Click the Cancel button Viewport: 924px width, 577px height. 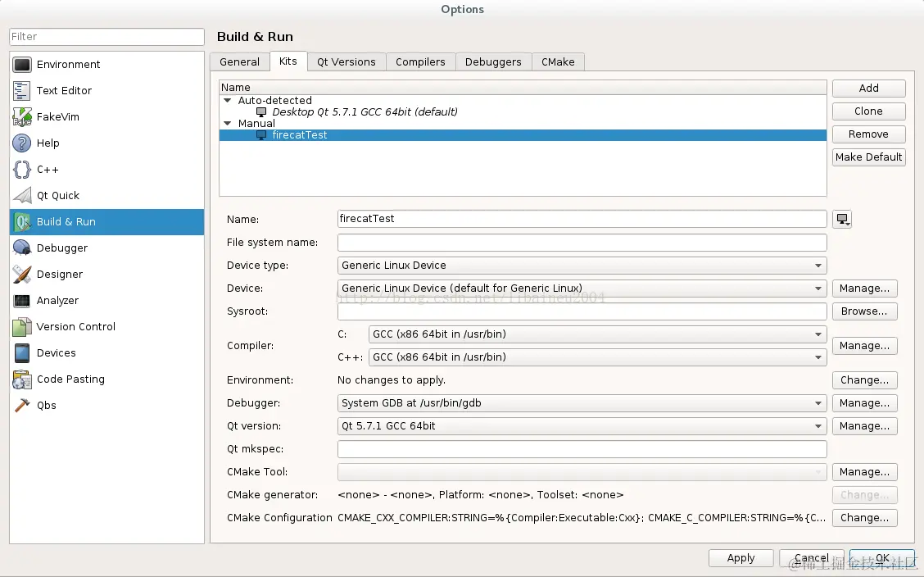pos(812,558)
